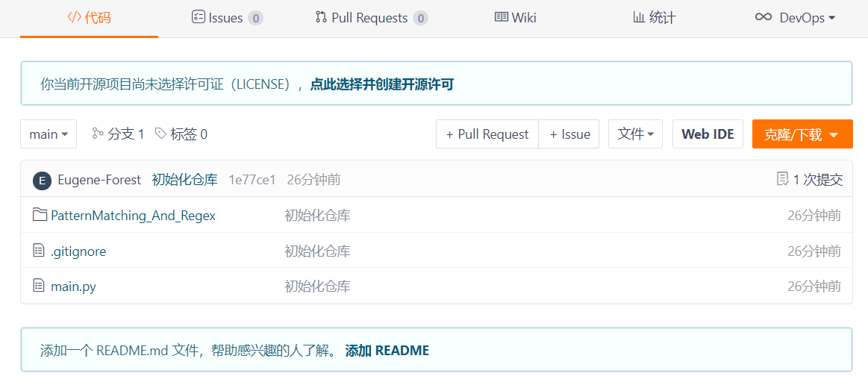Image resolution: width=868 pixels, height=388 pixels.
Task: Open the PatternMatching_And_Regex folder icon
Action: coord(40,215)
